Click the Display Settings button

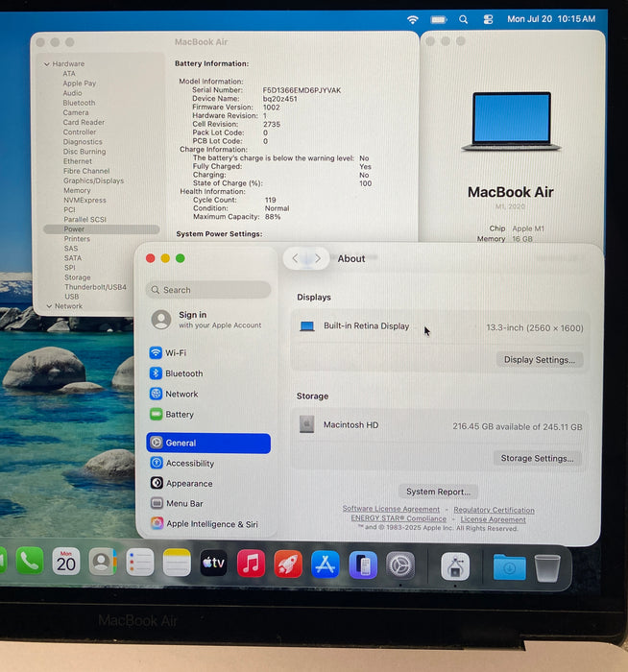coord(540,360)
